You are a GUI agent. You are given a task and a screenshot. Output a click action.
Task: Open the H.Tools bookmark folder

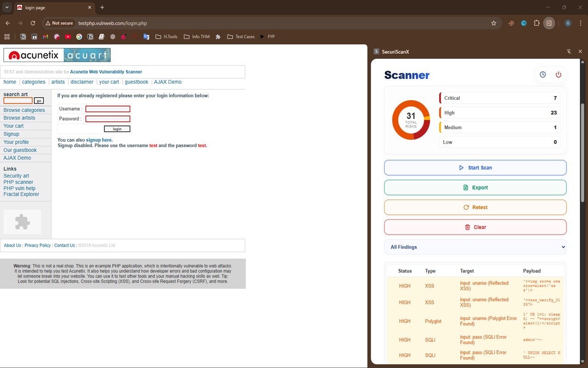(x=166, y=37)
